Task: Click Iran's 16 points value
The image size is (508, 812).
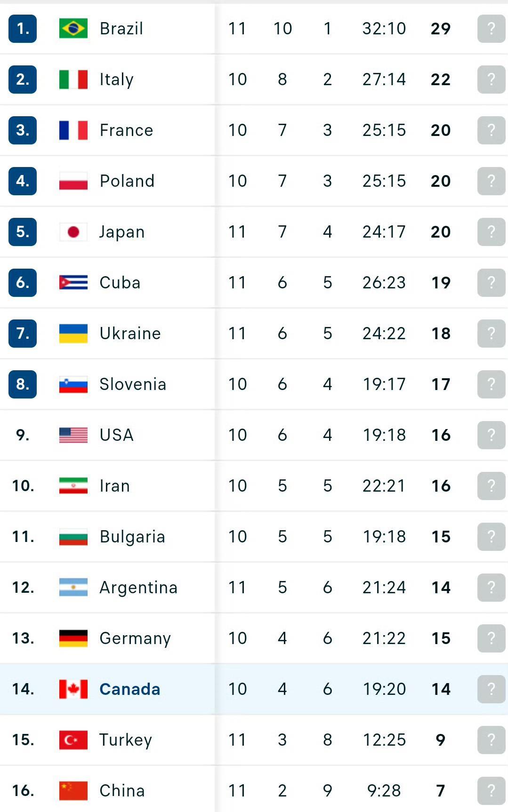Action: coord(441,486)
